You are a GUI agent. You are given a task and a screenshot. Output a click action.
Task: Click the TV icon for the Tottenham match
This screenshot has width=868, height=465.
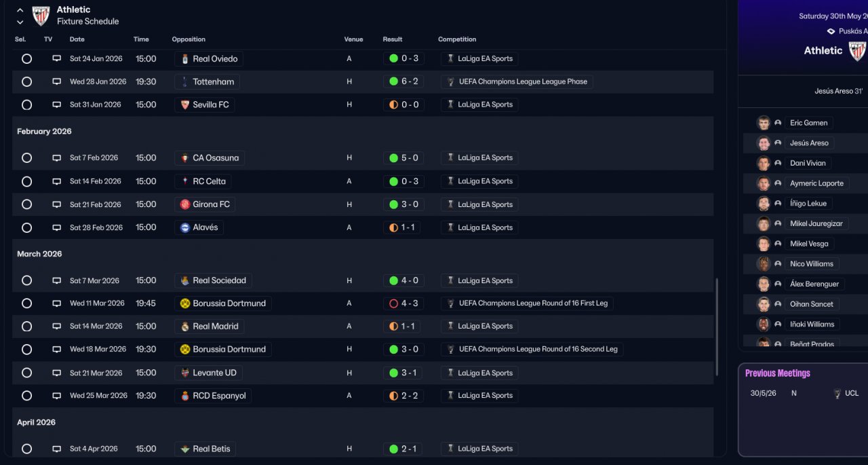tap(57, 81)
